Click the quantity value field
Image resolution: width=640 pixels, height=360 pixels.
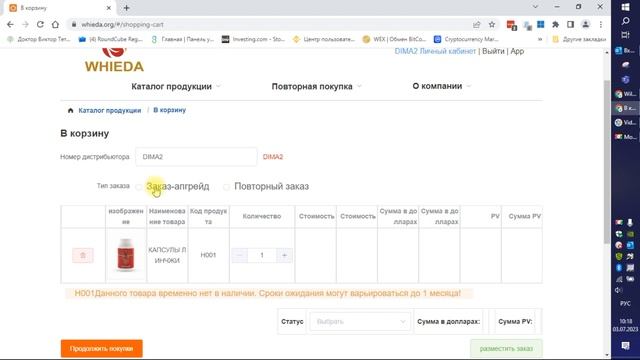coord(262,256)
